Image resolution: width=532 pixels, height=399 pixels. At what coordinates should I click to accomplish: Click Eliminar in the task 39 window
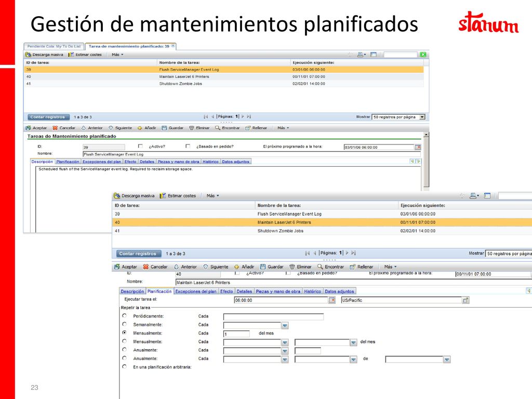(199, 128)
